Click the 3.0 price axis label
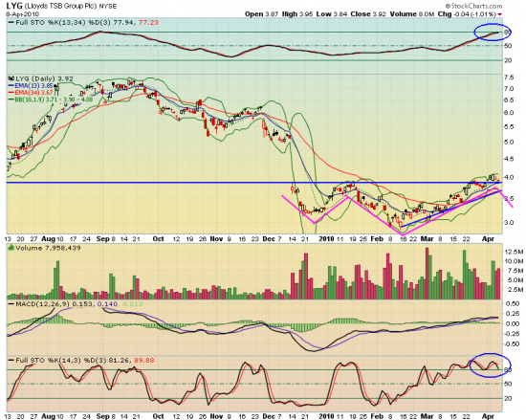The height and width of the screenshot is (420, 526). coord(509,223)
